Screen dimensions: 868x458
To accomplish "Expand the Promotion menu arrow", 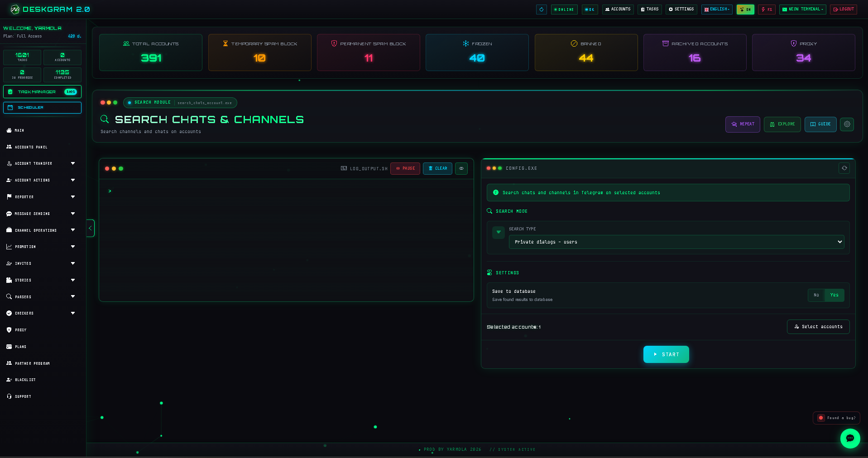I will point(73,247).
